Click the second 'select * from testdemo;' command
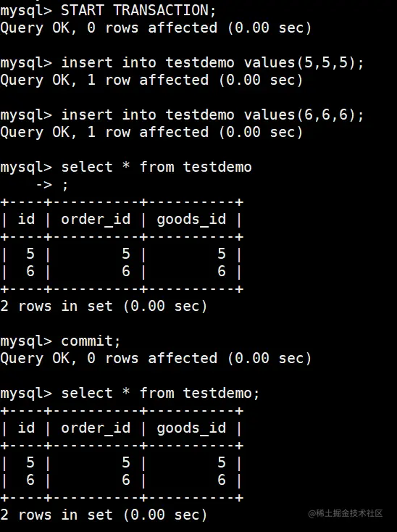 (160, 394)
